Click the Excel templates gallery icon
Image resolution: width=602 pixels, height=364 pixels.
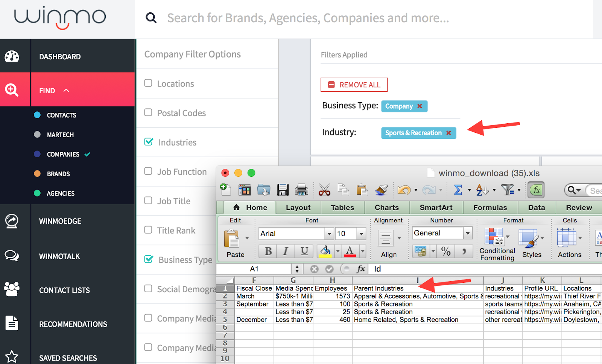click(x=245, y=190)
